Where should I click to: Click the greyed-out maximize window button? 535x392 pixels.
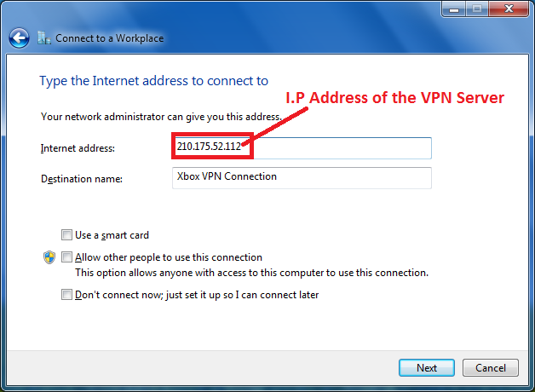pos(477,9)
